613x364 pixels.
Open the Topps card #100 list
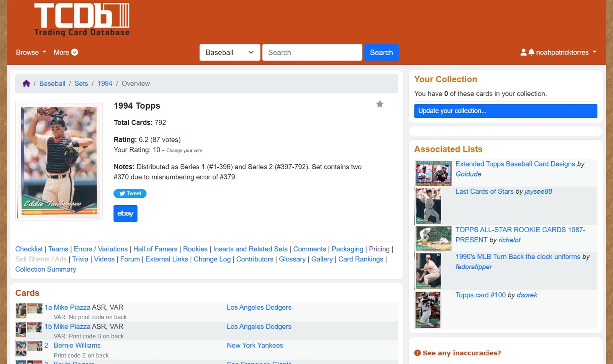(x=480, y=295)
